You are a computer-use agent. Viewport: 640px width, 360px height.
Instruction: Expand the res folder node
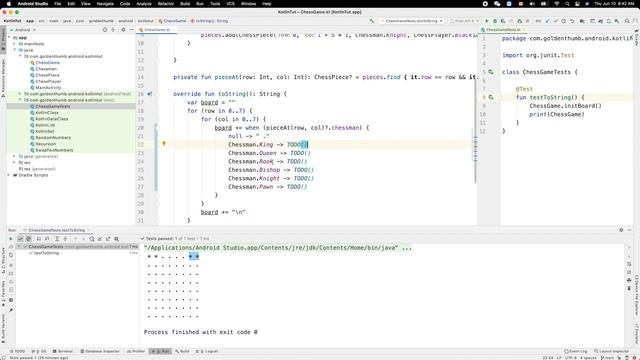click(15, 162)
